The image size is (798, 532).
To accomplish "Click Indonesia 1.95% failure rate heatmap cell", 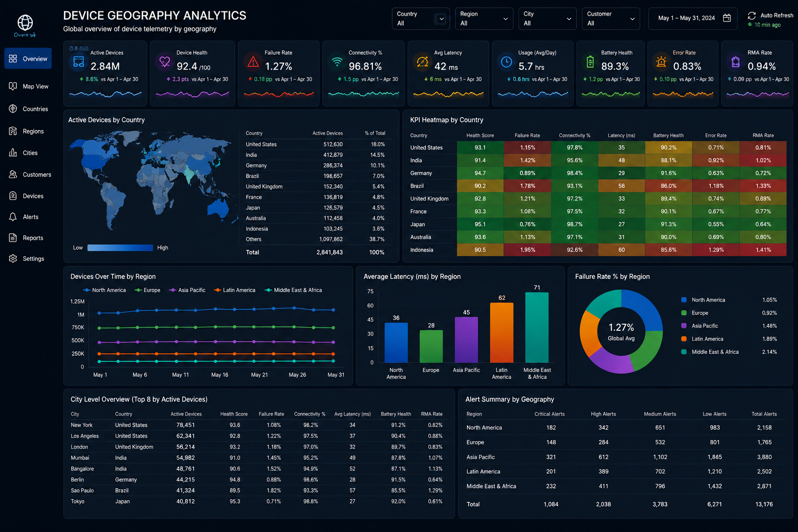I will click(x=527, y=250).
